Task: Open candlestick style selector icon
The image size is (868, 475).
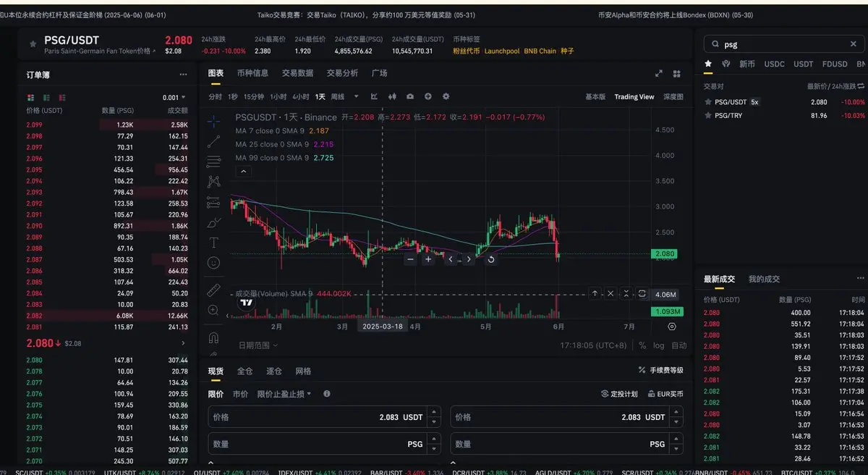Action: (x=393, y=96)
